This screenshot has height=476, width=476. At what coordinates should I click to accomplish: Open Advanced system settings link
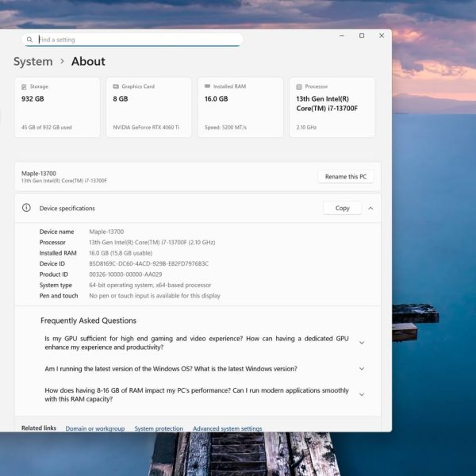pyautogui.click(x=228, y=428)
